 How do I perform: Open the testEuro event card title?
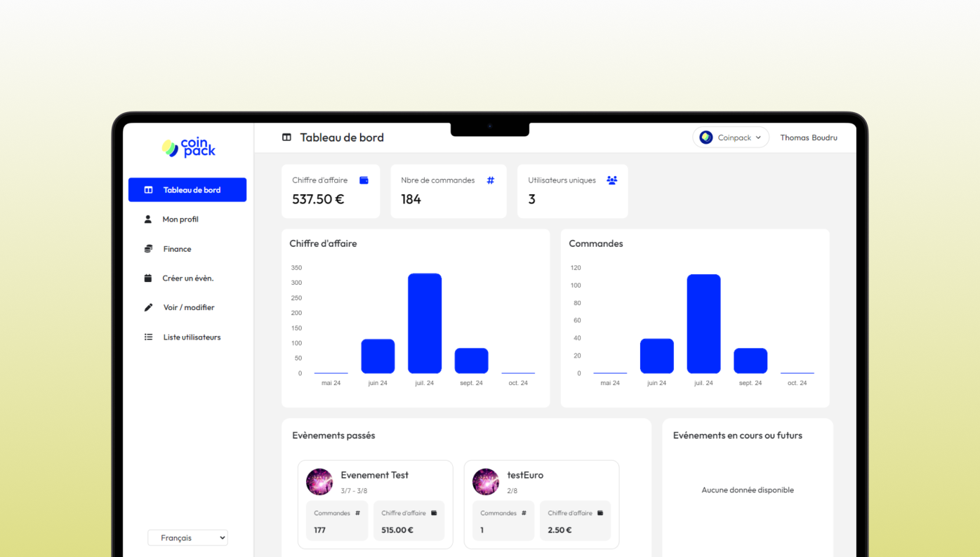tap(525, 475)
